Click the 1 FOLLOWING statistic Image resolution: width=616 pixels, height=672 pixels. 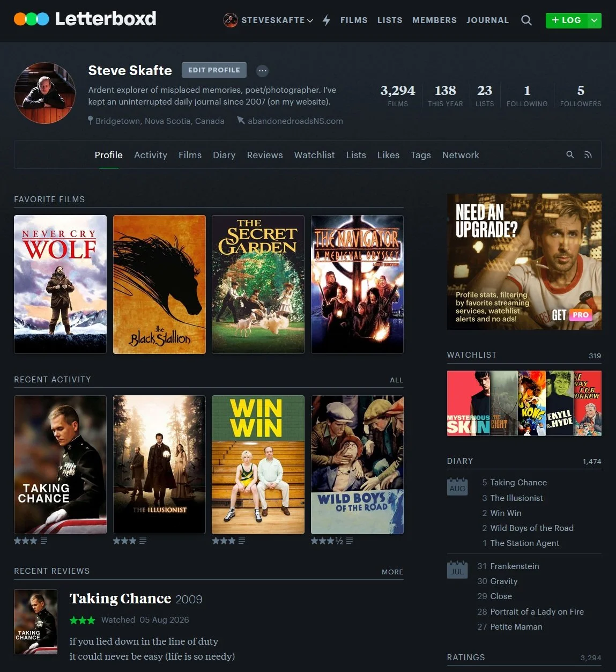527,95
